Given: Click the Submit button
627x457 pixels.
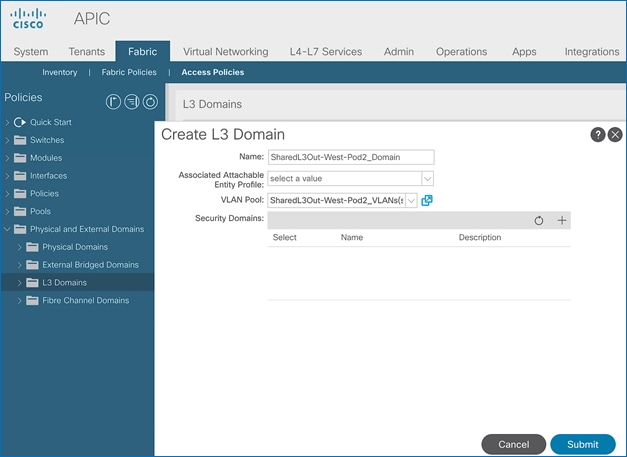Looking at the screenshot, I should point(583,444).
